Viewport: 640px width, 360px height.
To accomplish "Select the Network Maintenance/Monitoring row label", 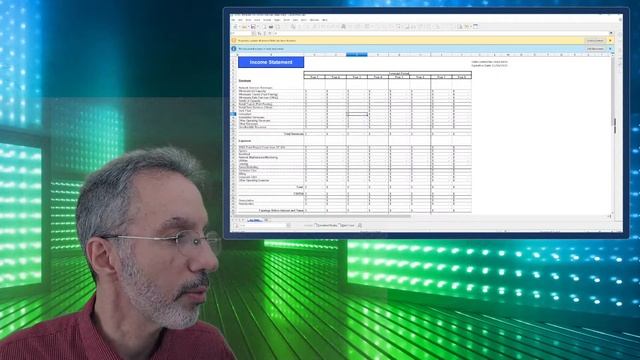I will pos(258,157).
